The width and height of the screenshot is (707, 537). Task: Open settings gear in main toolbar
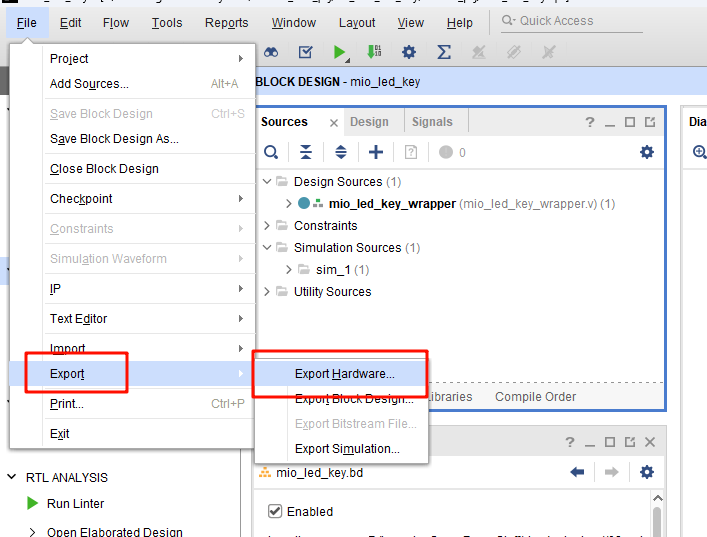(x=409, y=52)
